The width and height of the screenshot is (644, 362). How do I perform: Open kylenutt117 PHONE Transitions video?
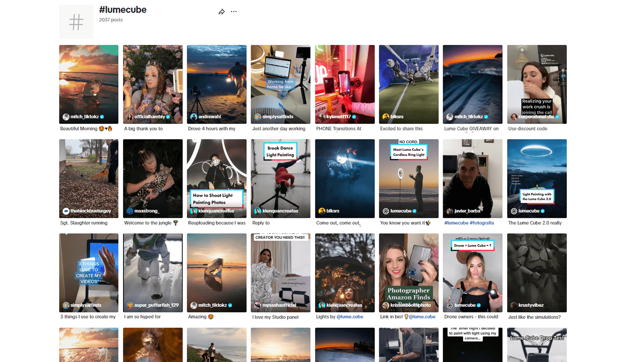click(x=345, y=84)
